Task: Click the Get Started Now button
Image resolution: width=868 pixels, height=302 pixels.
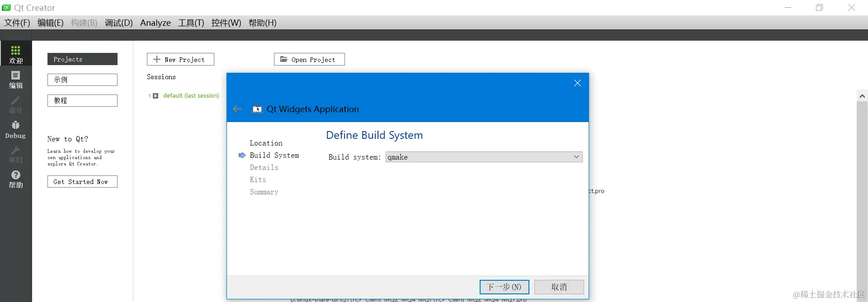Action: 82,182
